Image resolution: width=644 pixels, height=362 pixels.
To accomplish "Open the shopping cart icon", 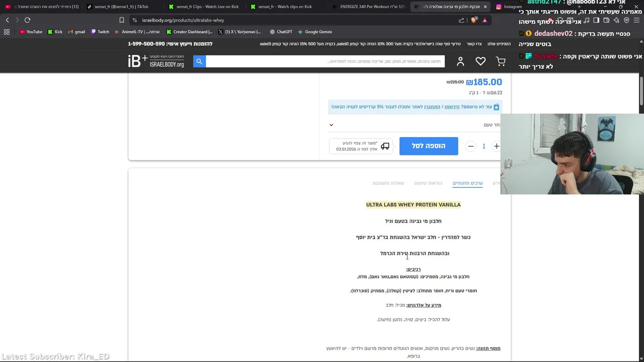I will point(501,61).
